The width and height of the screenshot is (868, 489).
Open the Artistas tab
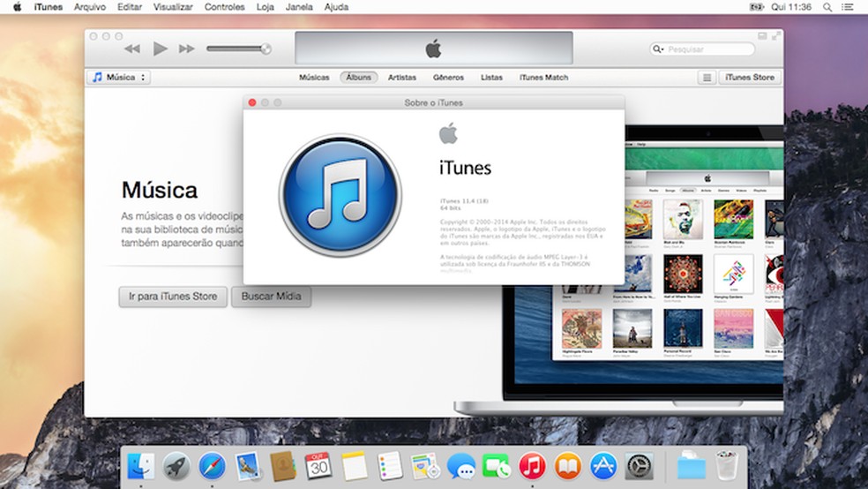402,78
